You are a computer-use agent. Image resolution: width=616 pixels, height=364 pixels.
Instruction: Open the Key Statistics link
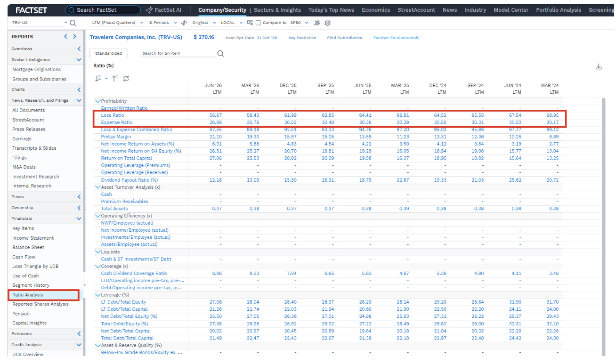click(302, 38)
